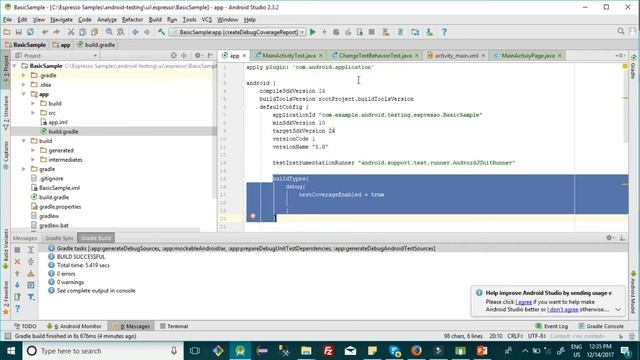This screenshot has height=360, width=640.
Task: Click Save All in the toolbar
Action: [x=18, y=32]
